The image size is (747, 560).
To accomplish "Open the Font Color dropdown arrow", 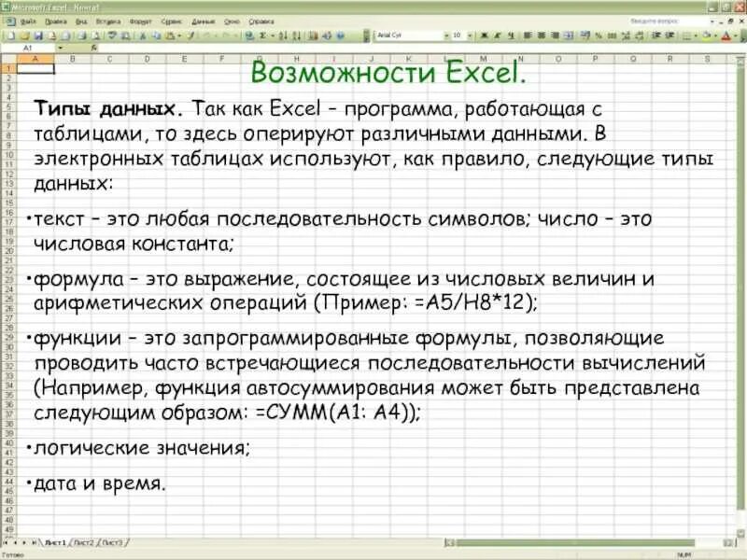I will (736, 35).
